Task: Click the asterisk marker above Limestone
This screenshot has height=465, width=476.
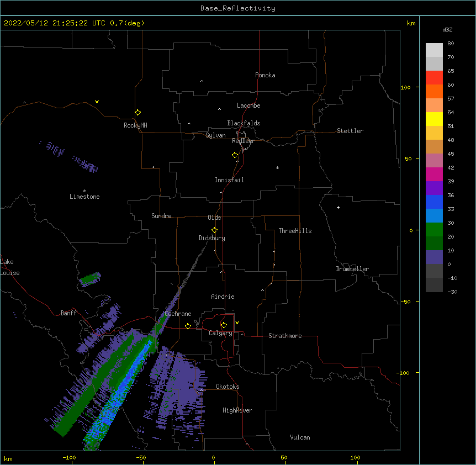Action: click(84, 191)
